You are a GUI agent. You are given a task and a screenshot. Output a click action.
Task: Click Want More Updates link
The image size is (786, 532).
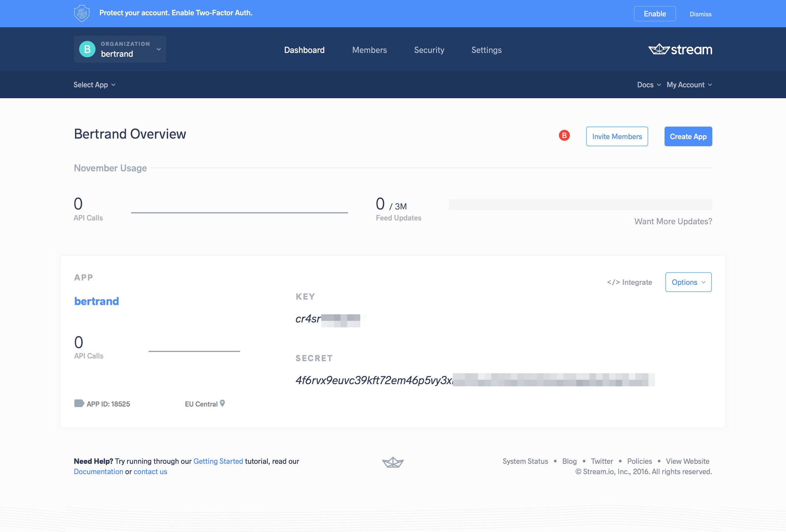coord(673,221)
